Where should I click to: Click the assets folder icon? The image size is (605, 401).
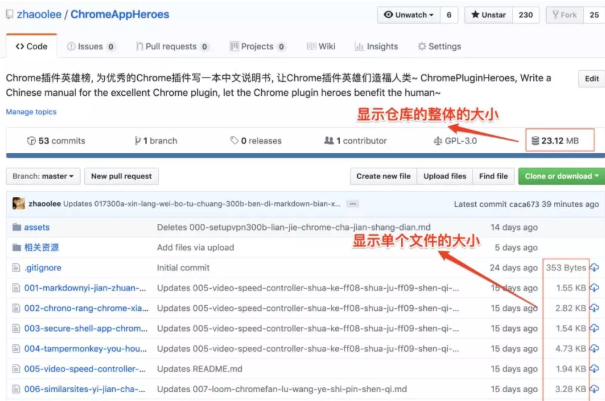[x=16, y=227]
